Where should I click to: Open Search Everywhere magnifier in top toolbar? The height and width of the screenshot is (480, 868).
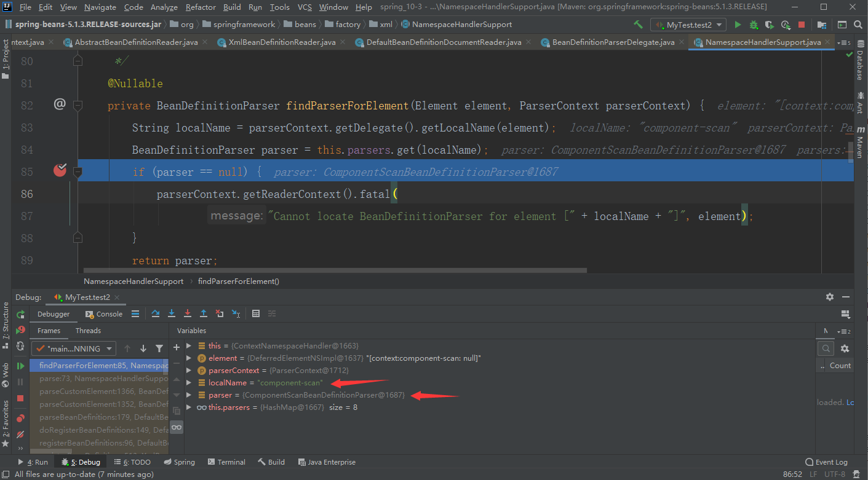(858, 25)
